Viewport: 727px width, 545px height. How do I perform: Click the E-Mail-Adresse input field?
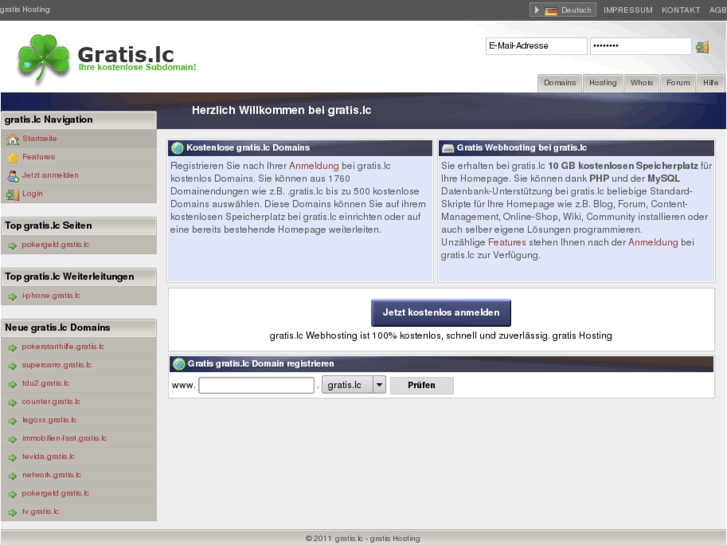[x=536, y=46]
